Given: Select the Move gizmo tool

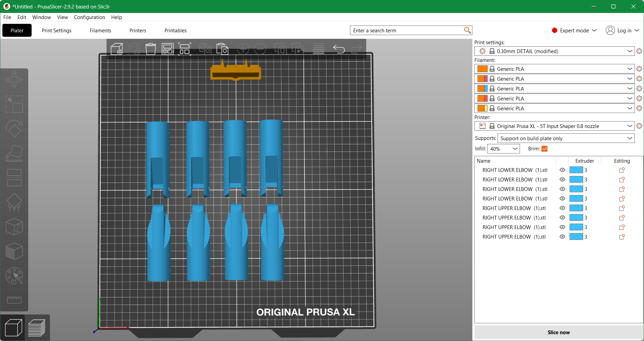Looking at the screenshot, I should (x=14, y=80).
